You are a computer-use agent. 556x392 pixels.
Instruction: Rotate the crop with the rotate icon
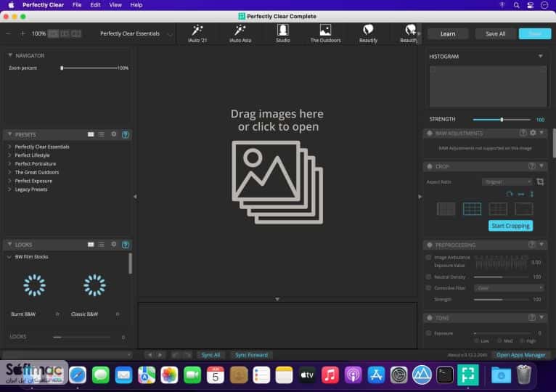point(510,194)
